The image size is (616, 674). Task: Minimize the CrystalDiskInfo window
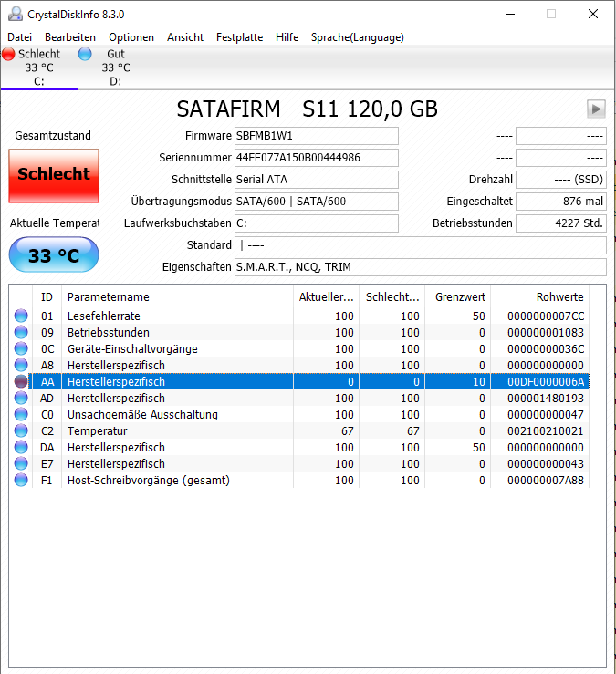510,15
